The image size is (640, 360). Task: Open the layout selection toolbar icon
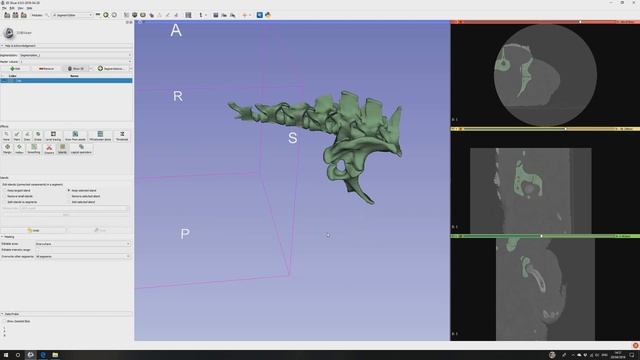tap(188, 15)
